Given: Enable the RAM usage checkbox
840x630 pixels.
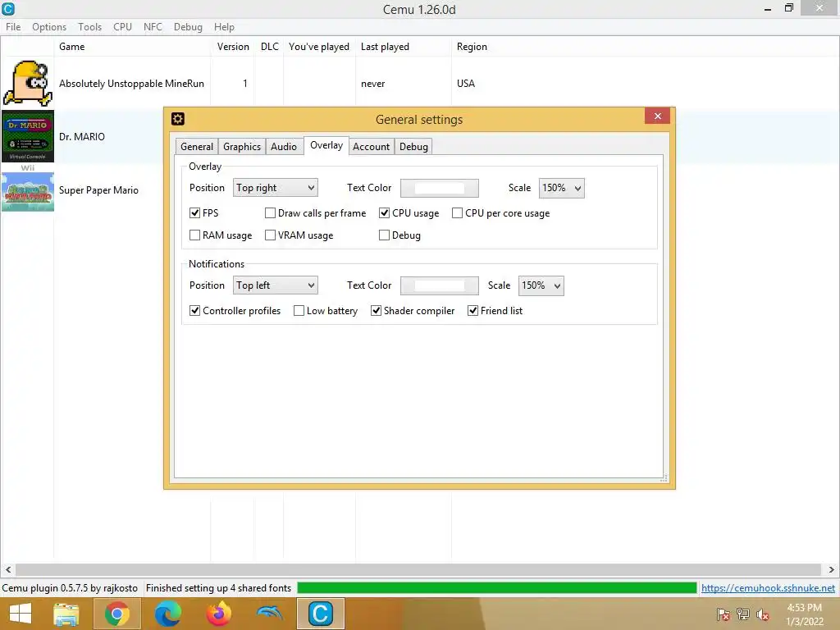Looking at the screenshot, I should coord(194,235).
